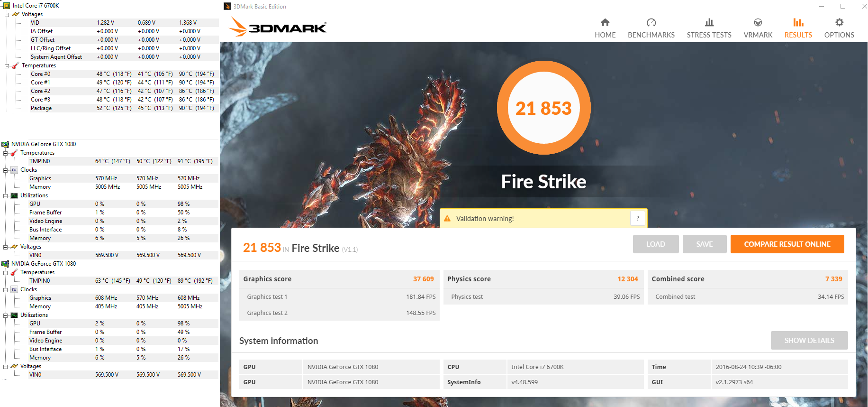Go to the HOME tab in 3DMark

click(605, 28)
